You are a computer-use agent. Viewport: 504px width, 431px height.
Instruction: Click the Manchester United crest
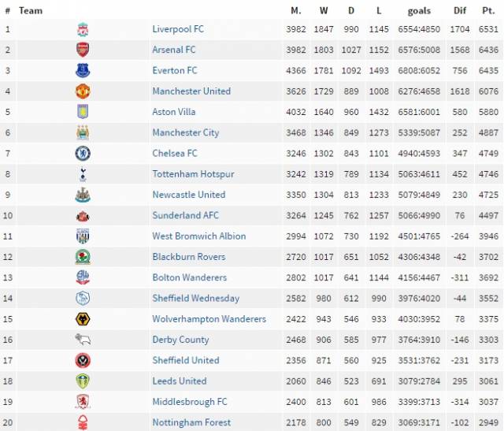click(83, 91)
